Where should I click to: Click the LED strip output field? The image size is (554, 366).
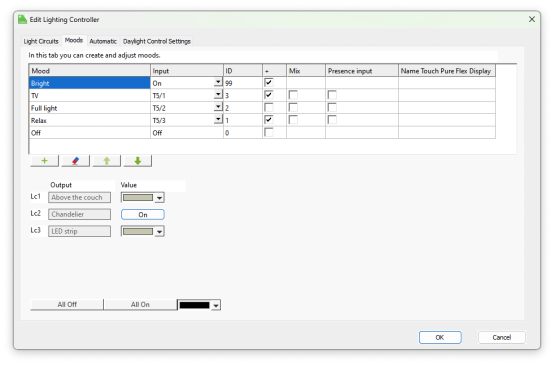click(79, 231)
